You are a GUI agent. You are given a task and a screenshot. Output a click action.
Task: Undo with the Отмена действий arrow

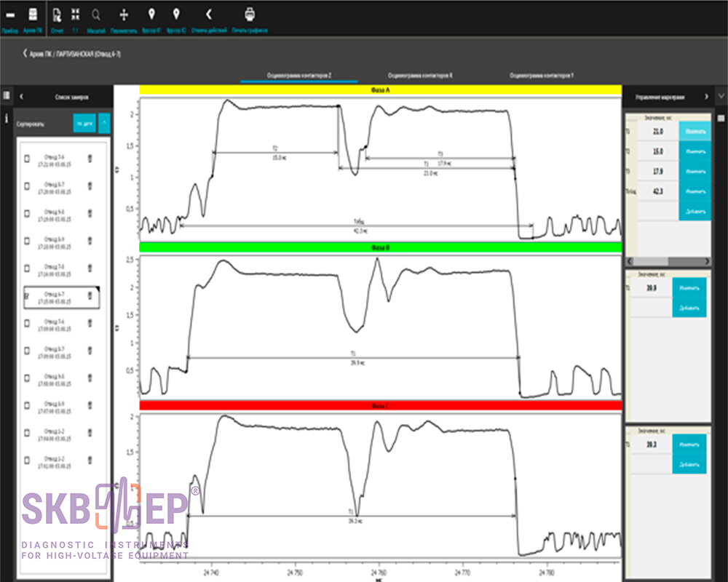[209, 15]
